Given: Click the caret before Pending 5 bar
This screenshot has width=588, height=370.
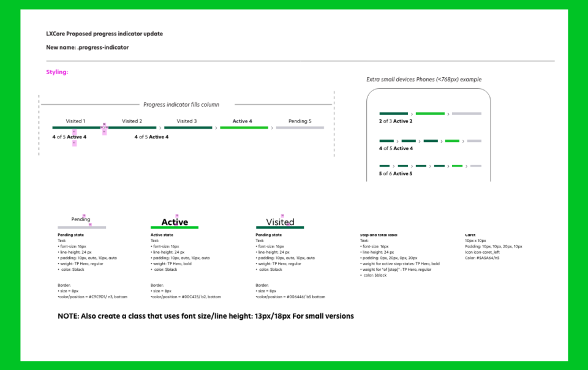Looking at the screenshot, I should 272,128.
